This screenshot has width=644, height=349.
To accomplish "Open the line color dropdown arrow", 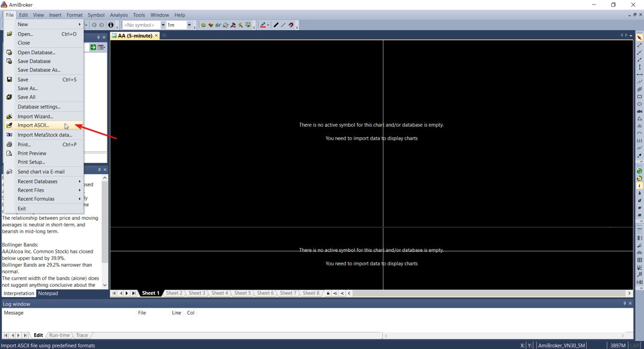I will (x=268, y=25).
